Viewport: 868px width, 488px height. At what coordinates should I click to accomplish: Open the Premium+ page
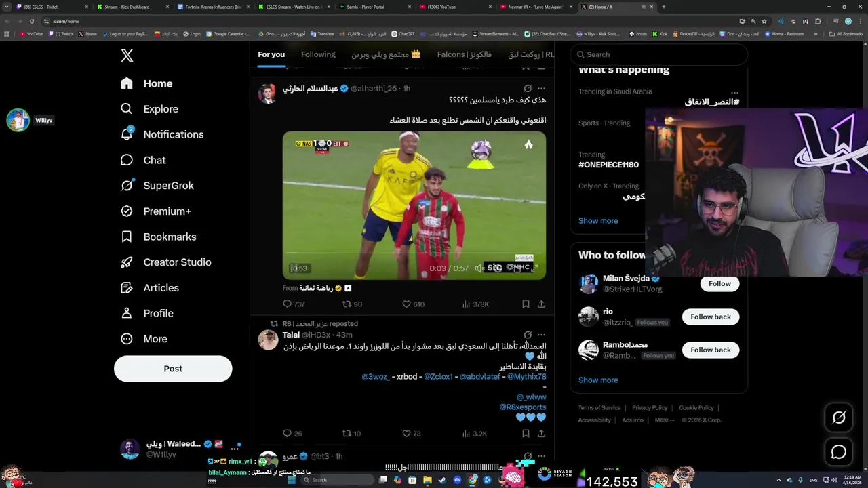[155, 211]
